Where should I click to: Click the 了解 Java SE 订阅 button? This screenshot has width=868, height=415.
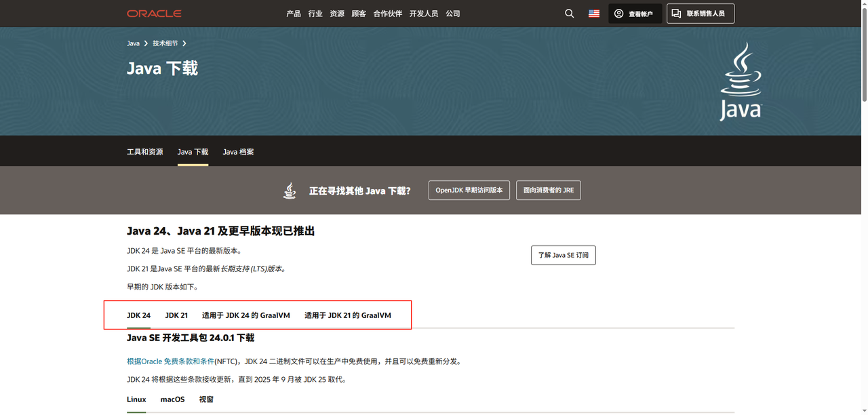coord(564,255)
